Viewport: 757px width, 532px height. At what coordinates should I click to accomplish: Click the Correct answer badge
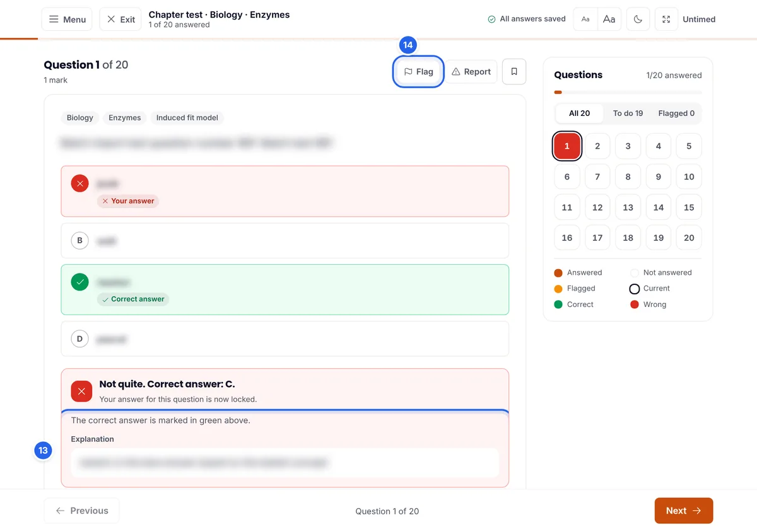133,299
